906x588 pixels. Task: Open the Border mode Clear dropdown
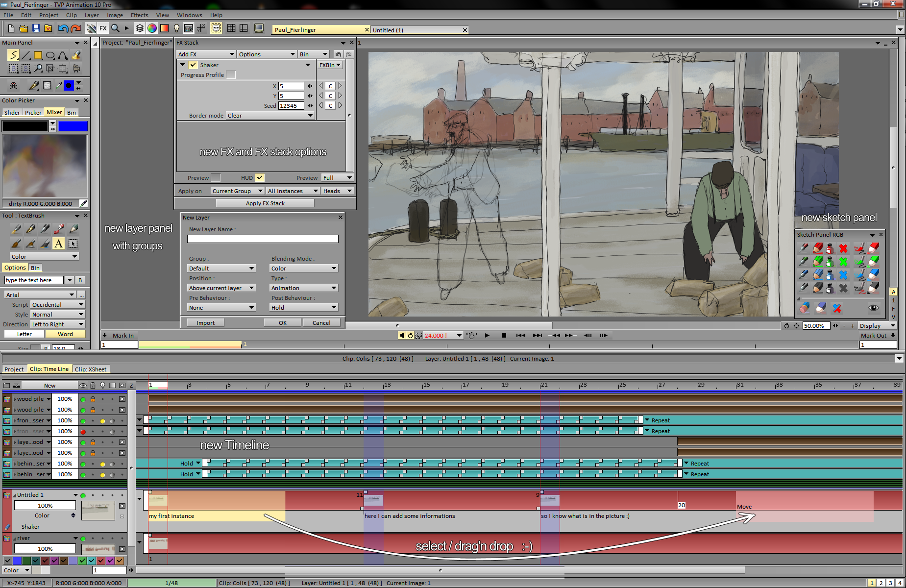click(270, 116)
